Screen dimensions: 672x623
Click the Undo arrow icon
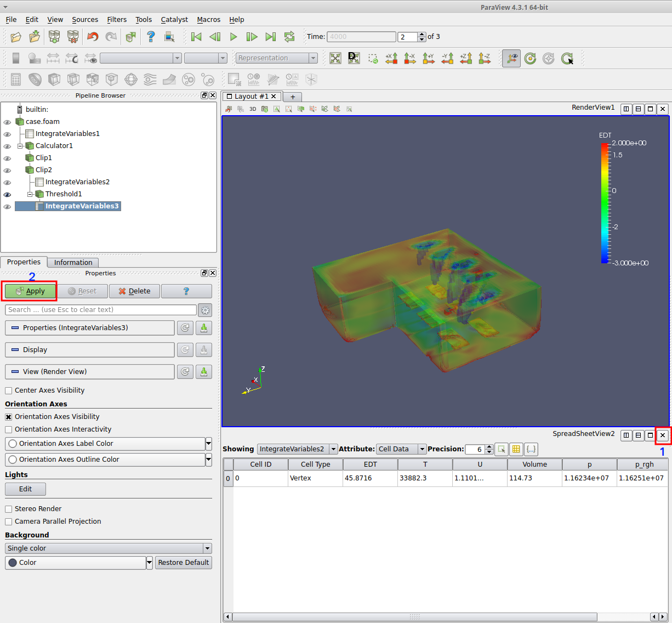(93, 37)
